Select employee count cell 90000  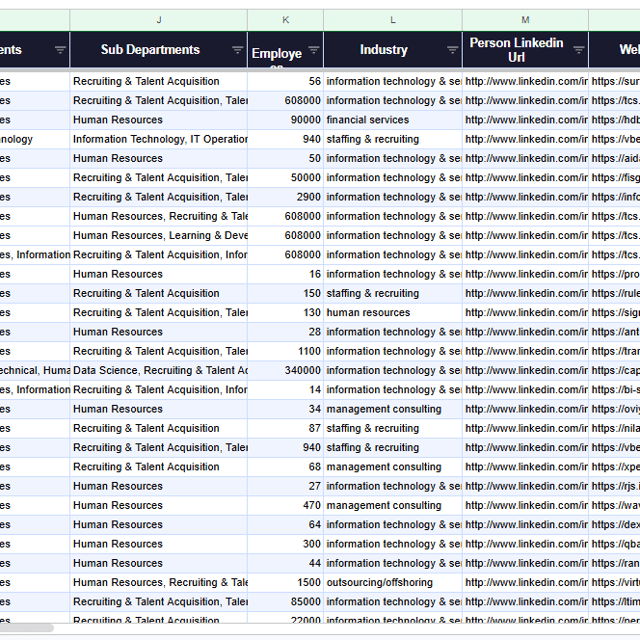[285, 120]
